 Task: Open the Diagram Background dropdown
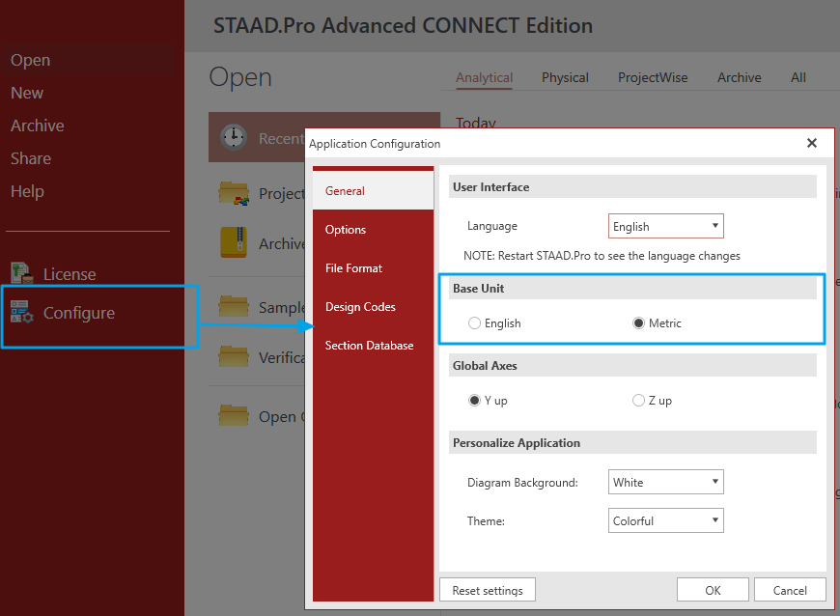[x=666, y=482]
